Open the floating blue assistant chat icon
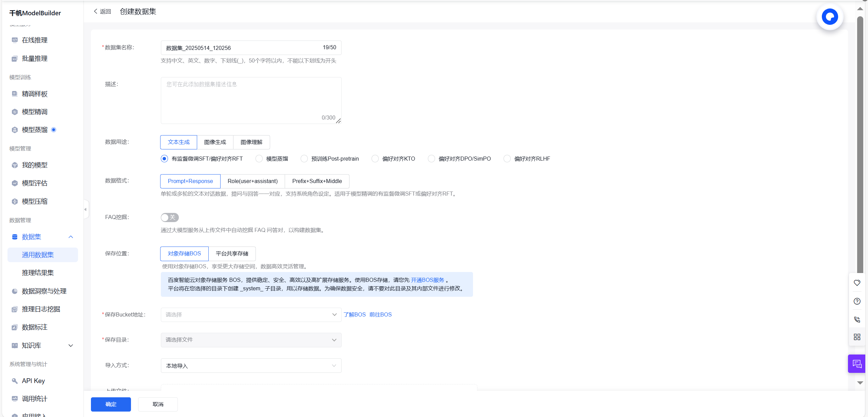The height and width of the screenshot is (417, 868). (829, 17)
